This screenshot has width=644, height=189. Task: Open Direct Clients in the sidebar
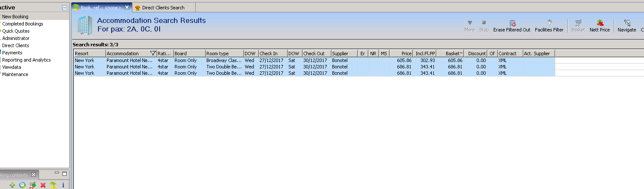(16, 45)
